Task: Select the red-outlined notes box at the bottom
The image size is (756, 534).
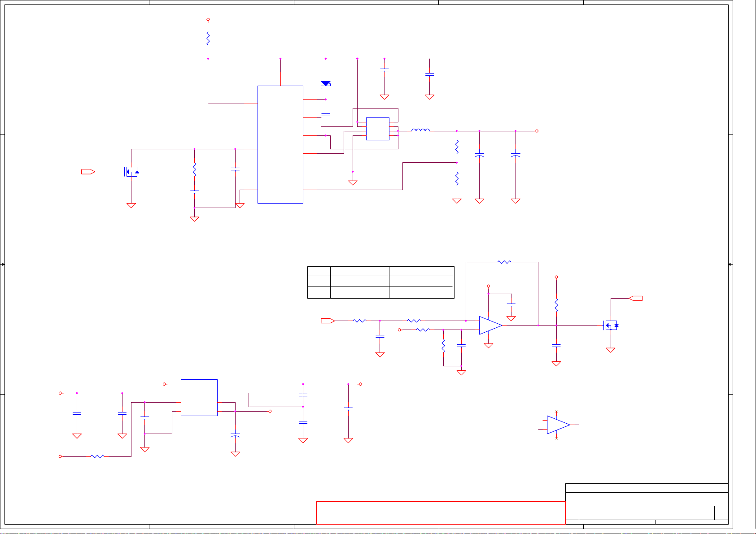Action: pos(441,512)
